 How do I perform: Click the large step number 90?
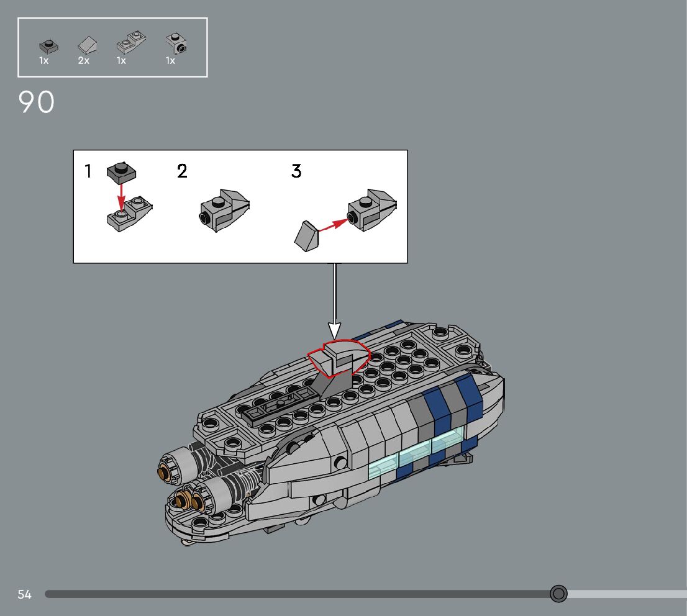point(37,102)
